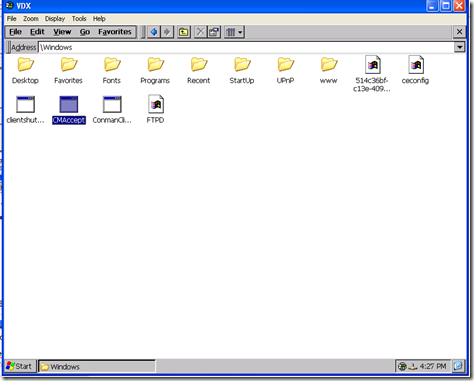The width and height of the screenshot is (474, 381).
Task: Select the FTPD file icon
Action: (x=156, y=104)
